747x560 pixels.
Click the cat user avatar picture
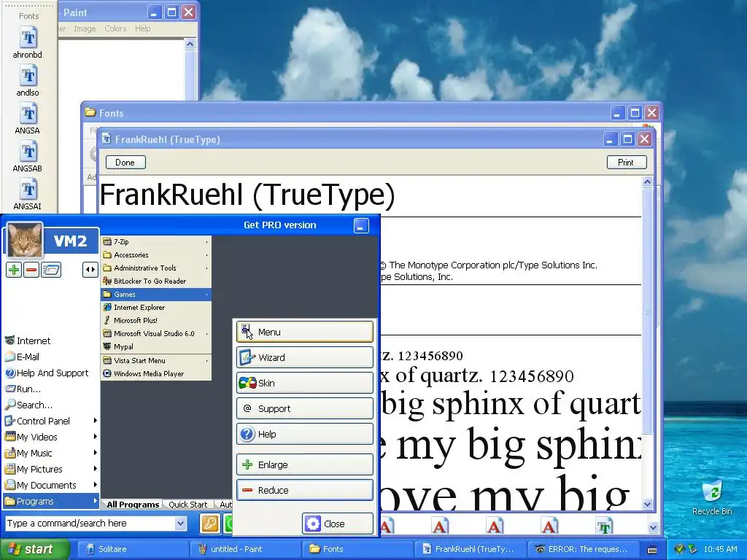tap(24, 241)
